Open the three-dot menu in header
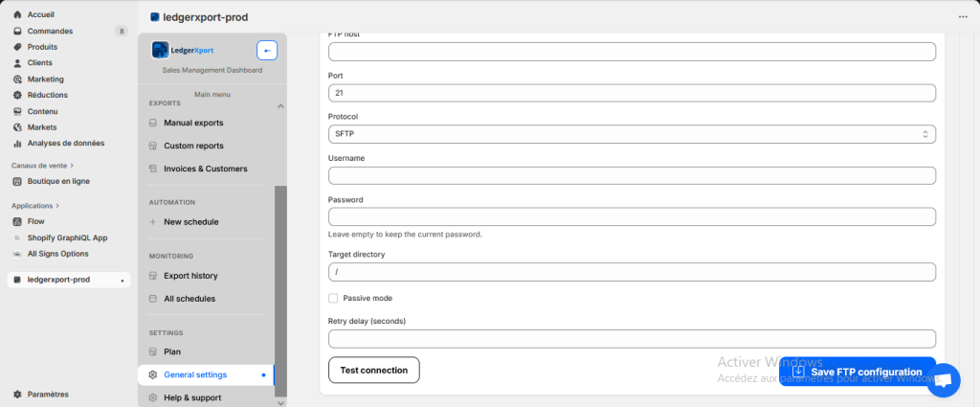 (x=963, y=16)
